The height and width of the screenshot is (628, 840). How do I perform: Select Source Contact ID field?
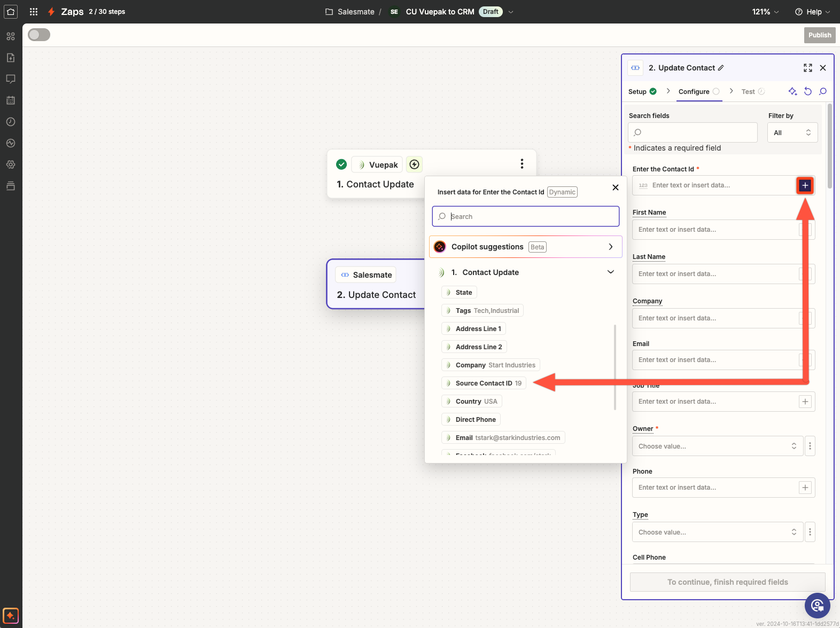click(484, 383)
